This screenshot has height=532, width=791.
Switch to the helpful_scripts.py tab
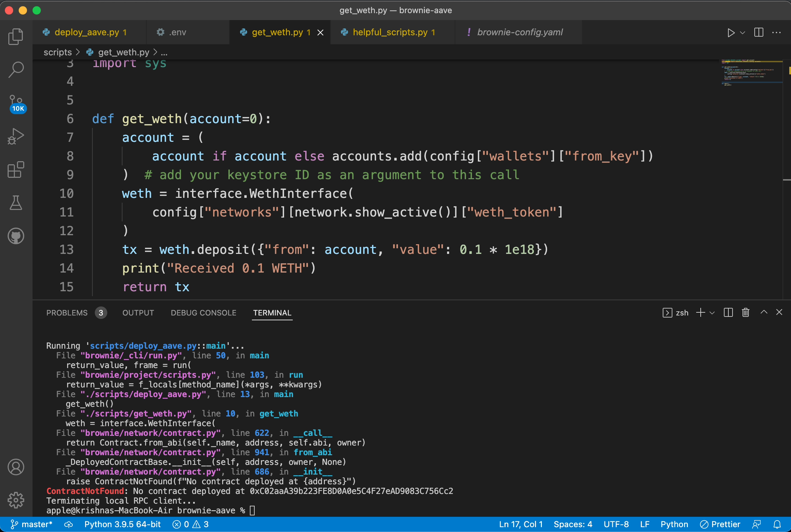[389, 32]
